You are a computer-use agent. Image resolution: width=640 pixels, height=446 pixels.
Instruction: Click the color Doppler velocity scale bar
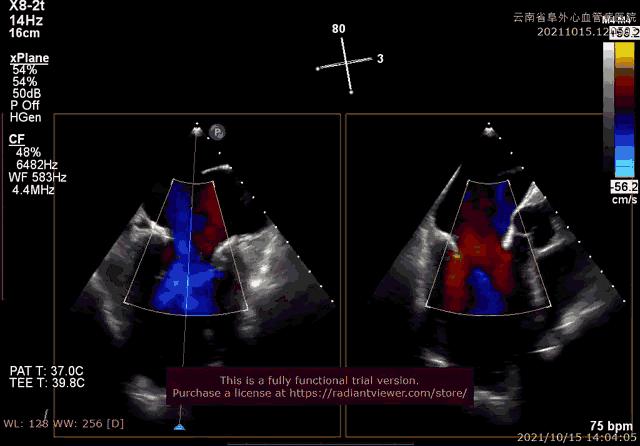[622, 110]
